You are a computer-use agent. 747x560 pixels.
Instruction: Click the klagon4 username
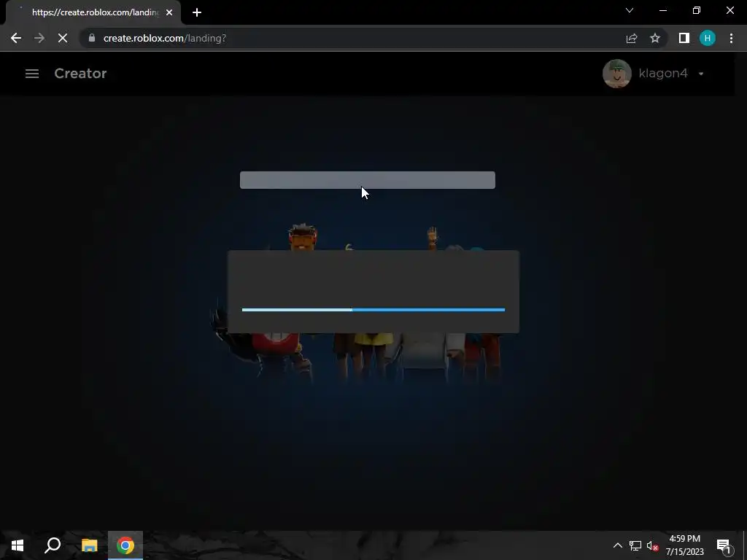(x=662, y=74)
